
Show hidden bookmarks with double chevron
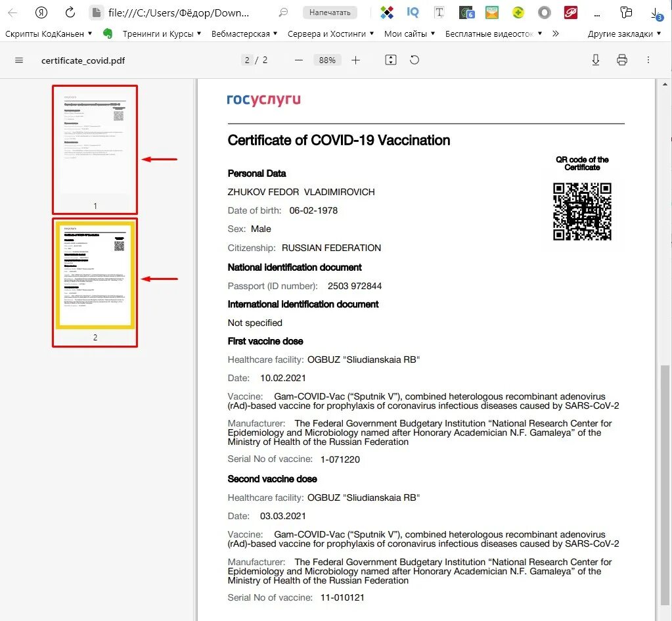(x=556, y=34)
